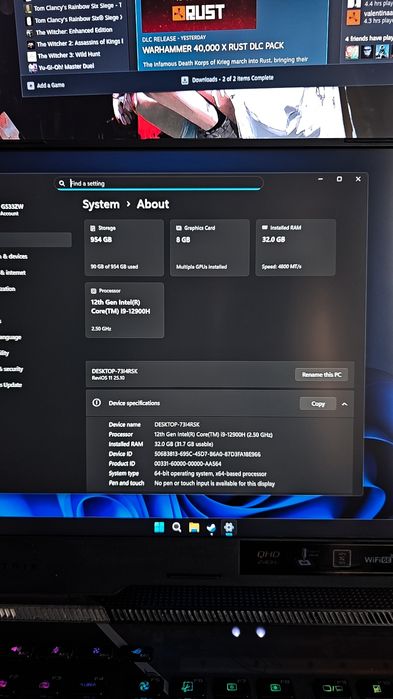The width and height of the screenshot is (393, 699).
Task: Click The Witcher: Enhanced Edition game icon
Action: click(x=29, y=33)
